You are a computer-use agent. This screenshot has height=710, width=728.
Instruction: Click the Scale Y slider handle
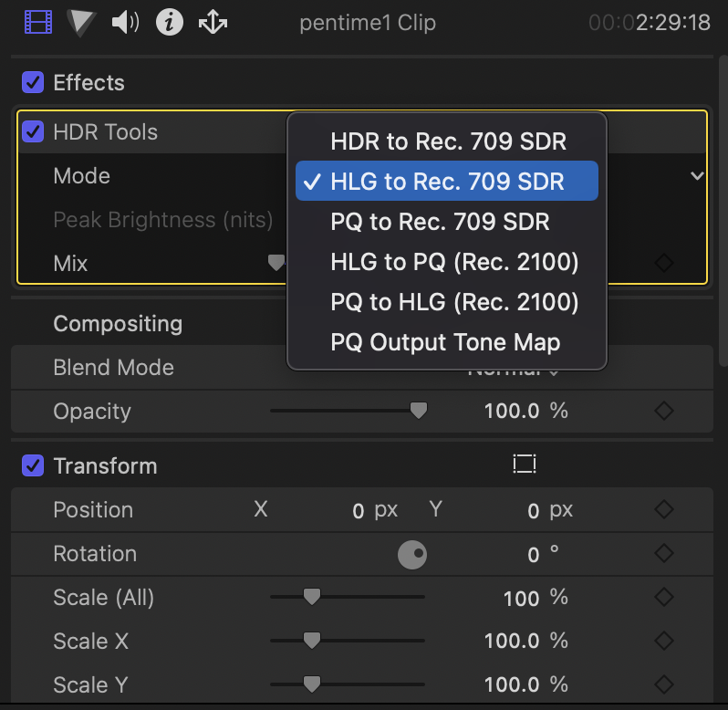[311, 684]
